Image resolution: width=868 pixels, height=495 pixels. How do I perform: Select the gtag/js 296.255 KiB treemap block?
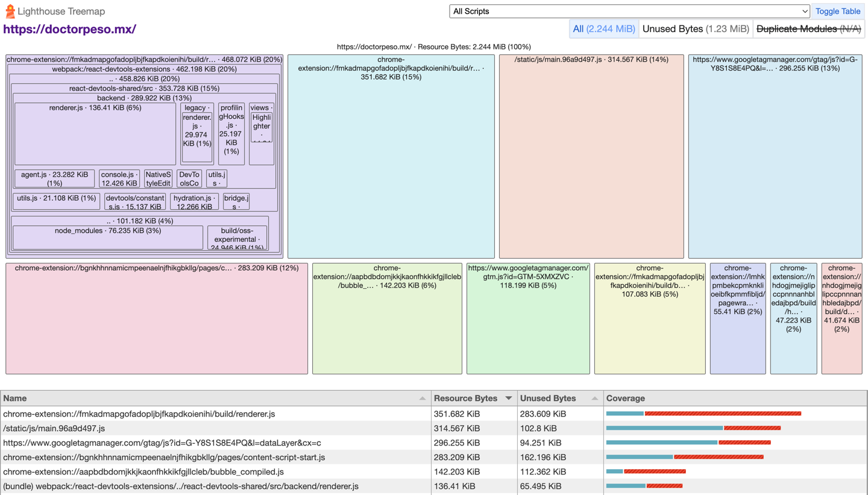click(x=775, y=157)
